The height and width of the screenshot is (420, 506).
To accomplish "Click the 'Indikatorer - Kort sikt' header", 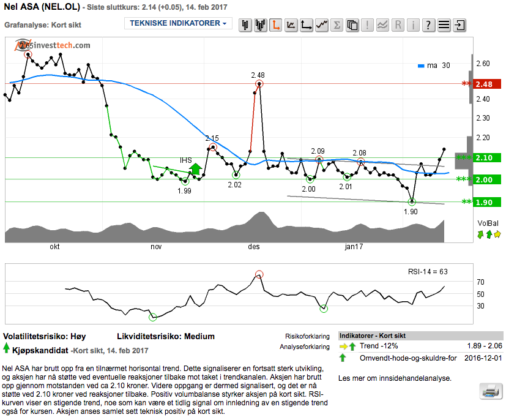I will pos(373,336).
